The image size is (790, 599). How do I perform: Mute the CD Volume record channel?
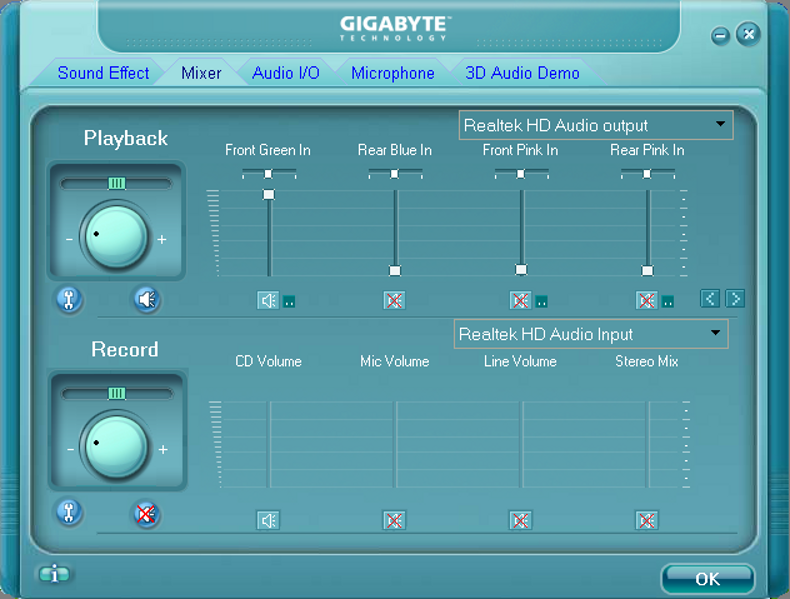268,520
